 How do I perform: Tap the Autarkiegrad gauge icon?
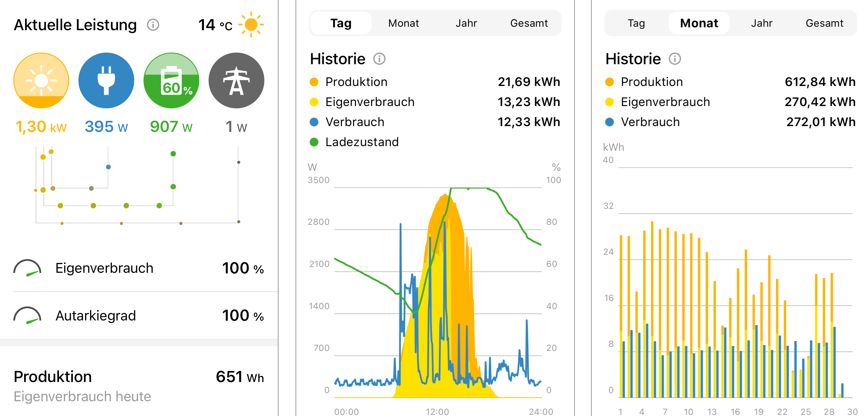pyautogui.click(x=27, y=315)
